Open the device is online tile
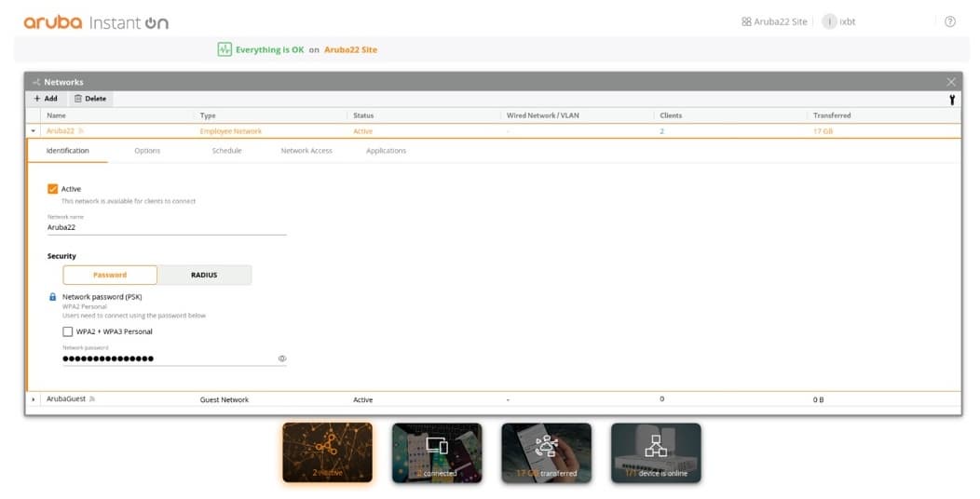Screen dimensions: 980x499 click(656, 452)
